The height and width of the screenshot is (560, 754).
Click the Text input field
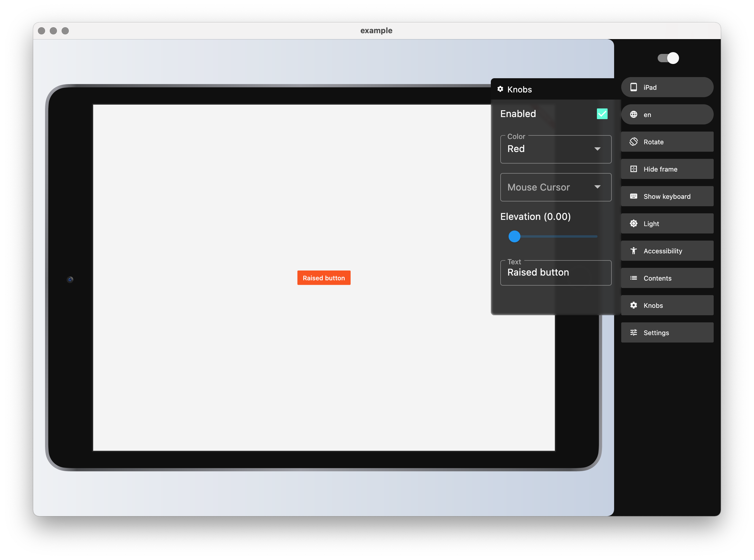click(555, 273)
